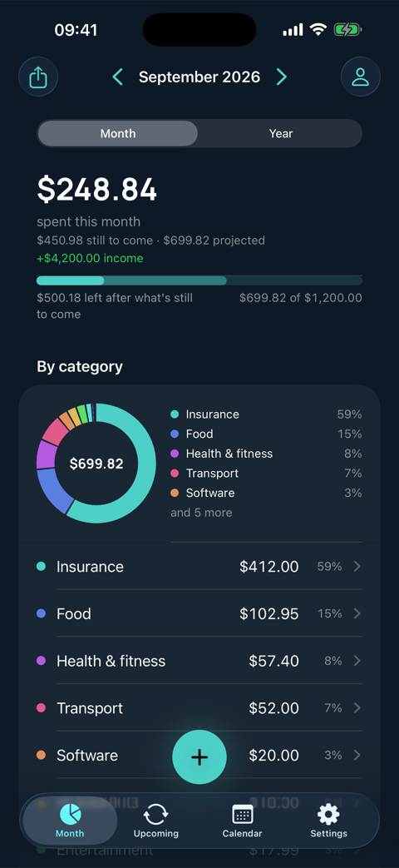Open Settings gear in bottom bar
399x868 pixels.
point(328,821)
